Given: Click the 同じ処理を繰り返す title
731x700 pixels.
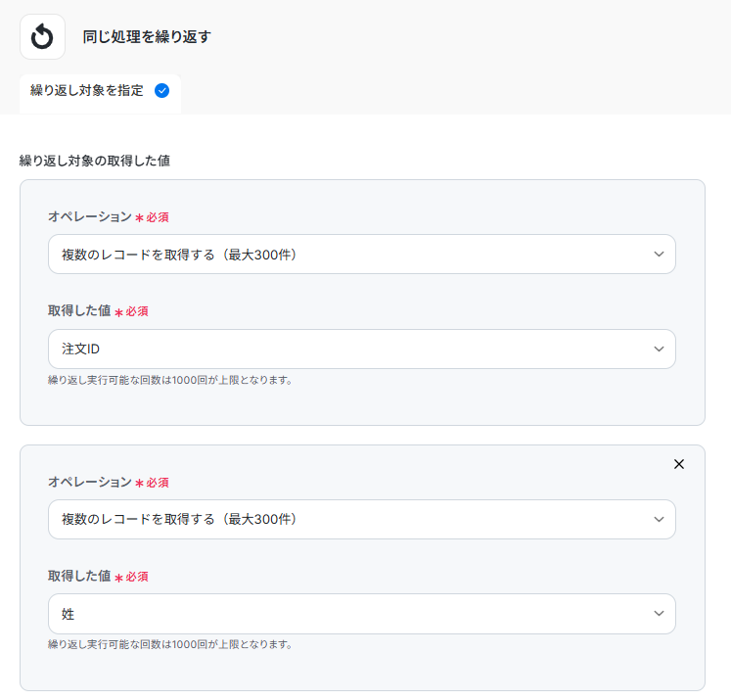Looking at the screenshot, I should [x=147, y=37].
